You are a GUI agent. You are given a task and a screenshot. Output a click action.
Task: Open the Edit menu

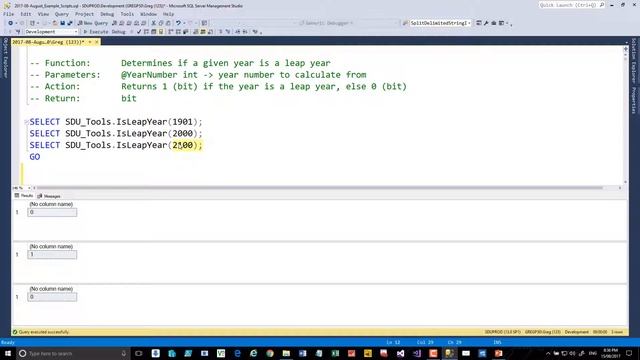coord(26,14)
